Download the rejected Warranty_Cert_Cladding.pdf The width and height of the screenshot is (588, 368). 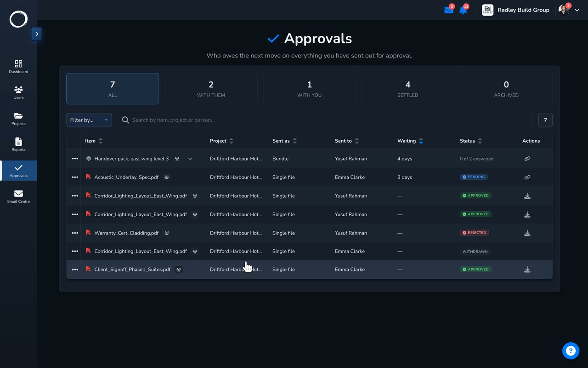click(527, 233)
